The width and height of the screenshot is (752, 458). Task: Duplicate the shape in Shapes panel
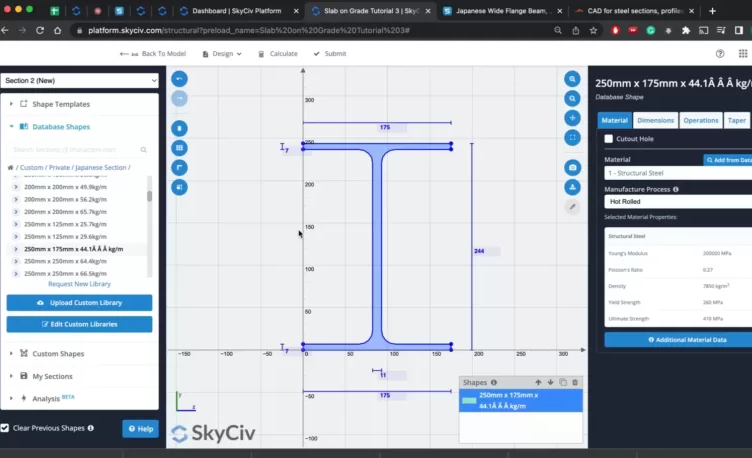pyautogui.click(x=563, y=382)
